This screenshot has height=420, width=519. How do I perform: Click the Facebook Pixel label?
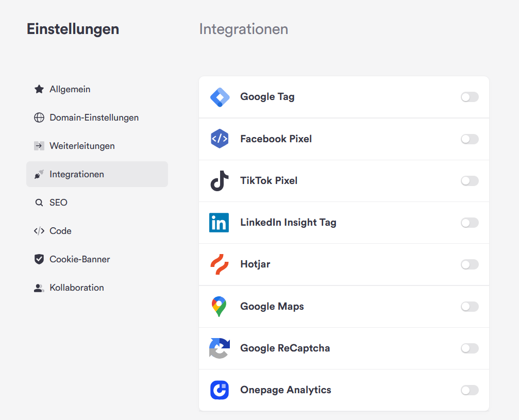pos(276,139)
